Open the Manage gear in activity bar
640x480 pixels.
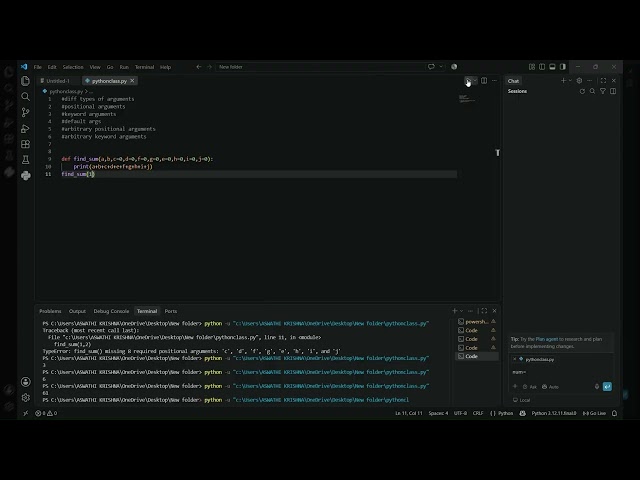point(25,398)
